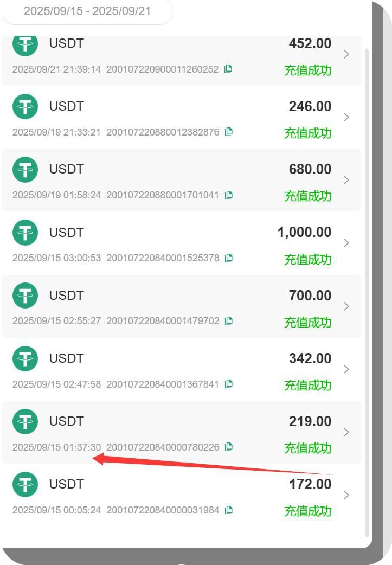Screen dimensions: 392x565
Task: Expand details chevron for 1,000.00 deposit
Action: pyautogui.click(x=346, y=243)
